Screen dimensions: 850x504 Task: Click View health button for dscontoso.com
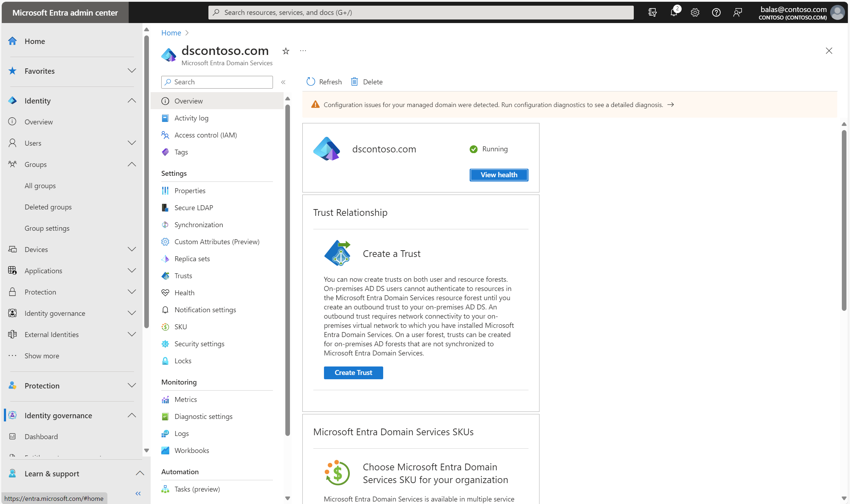[499, 175]
